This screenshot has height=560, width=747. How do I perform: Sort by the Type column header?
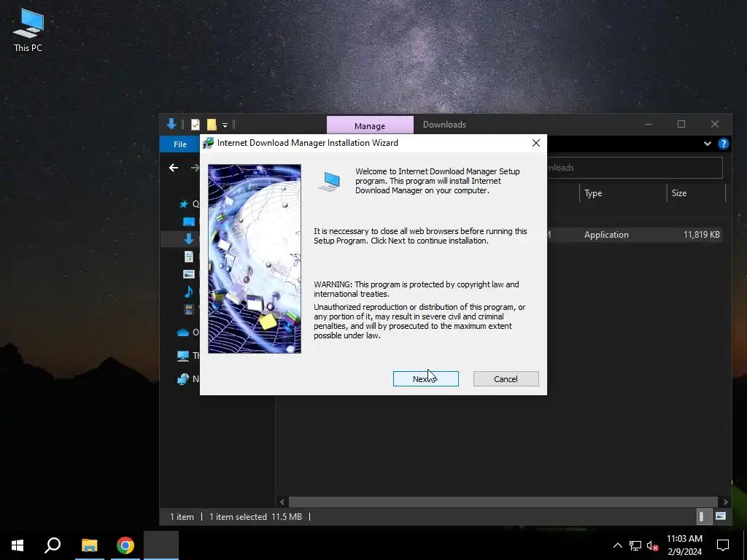coord(623,193)
